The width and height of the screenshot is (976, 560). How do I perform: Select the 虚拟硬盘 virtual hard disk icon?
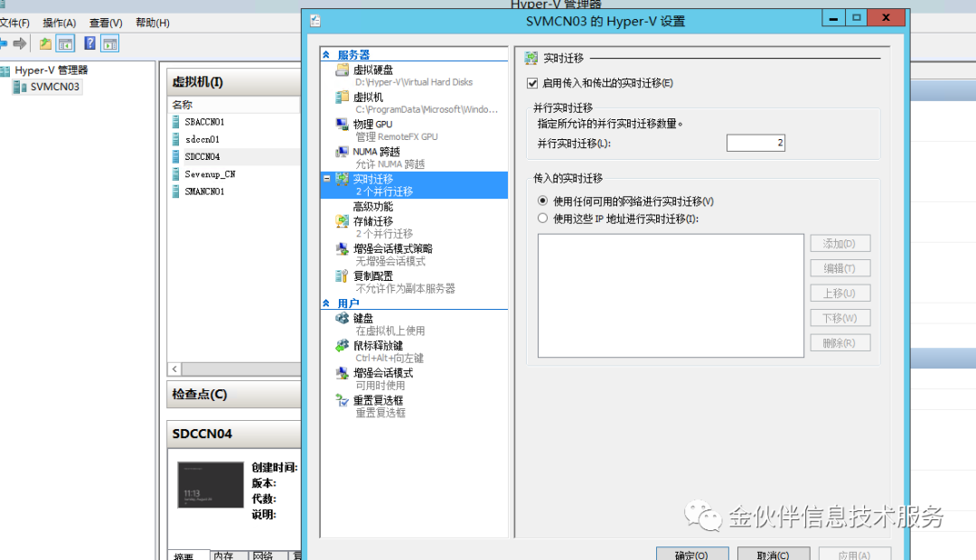point(342,70)
